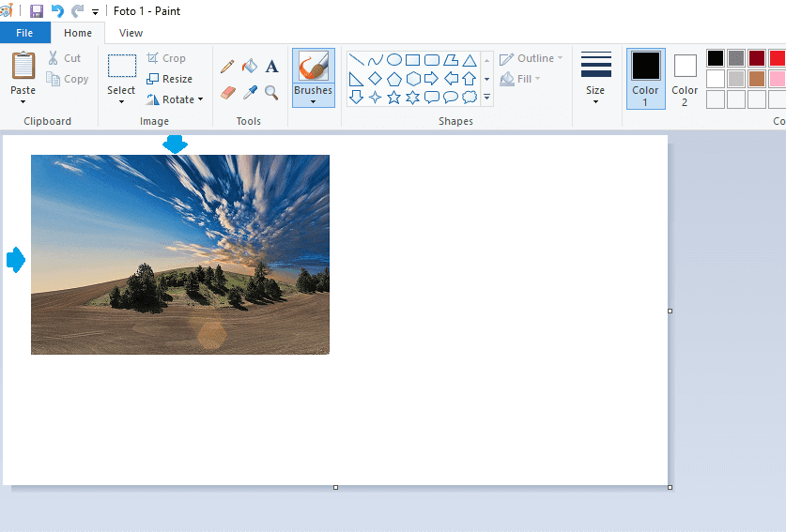
Task: Click the Cut button
Action: 65,58
